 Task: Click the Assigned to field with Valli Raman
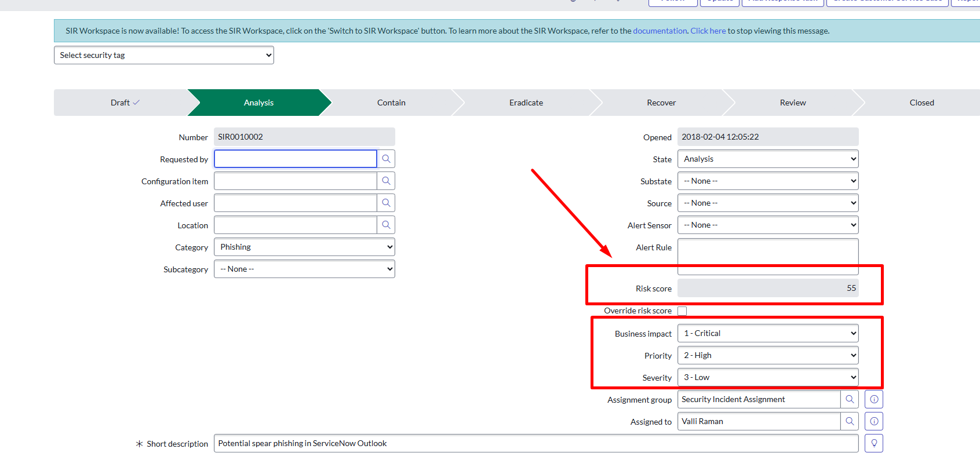759,421
